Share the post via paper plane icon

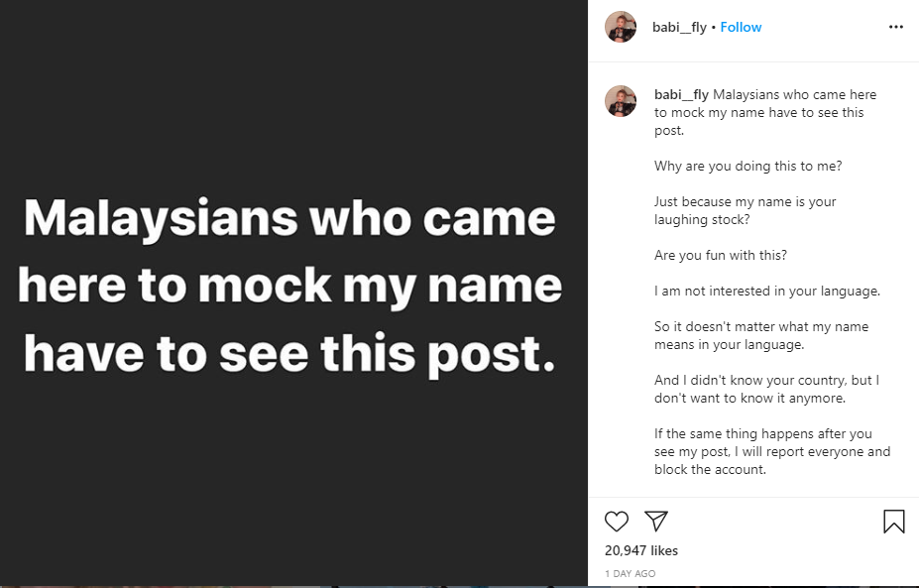tap(655, 522)
